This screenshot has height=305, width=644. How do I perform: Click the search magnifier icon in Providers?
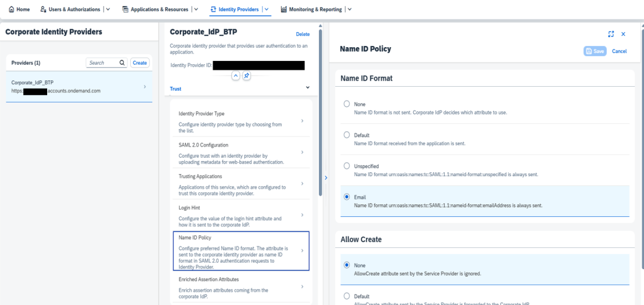tap(122, 63)
